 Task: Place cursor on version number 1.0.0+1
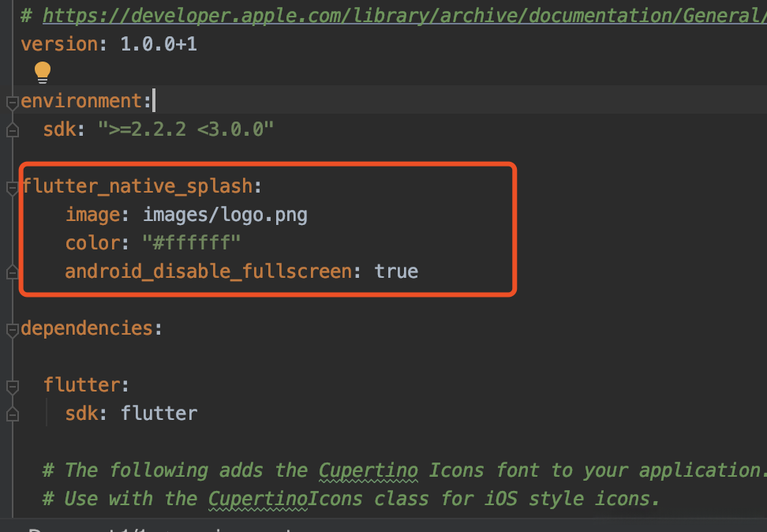click(158, 44)
